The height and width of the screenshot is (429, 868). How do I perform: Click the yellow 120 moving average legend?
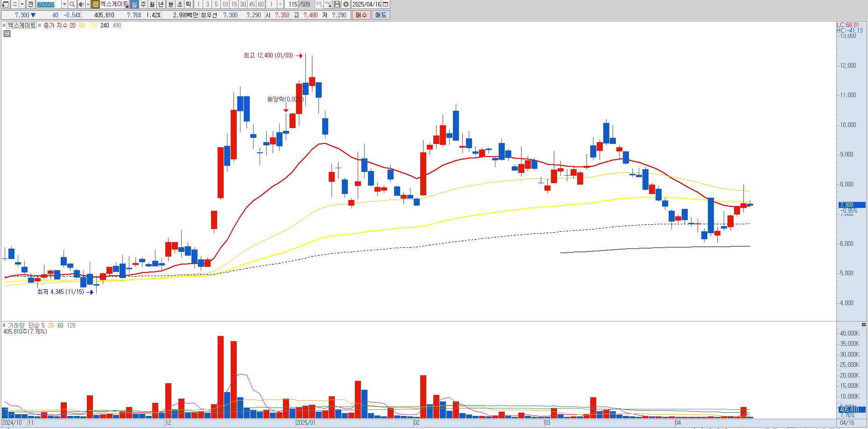(92, 26)
